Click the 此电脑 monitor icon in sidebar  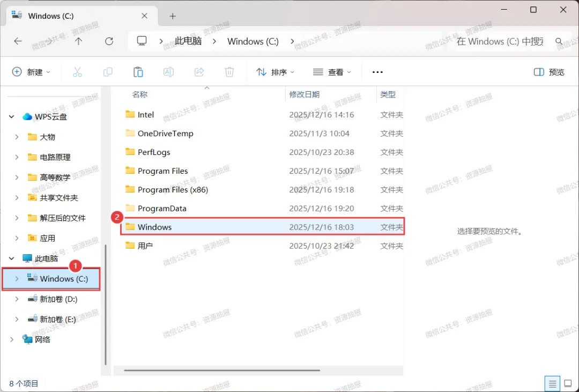27,258
